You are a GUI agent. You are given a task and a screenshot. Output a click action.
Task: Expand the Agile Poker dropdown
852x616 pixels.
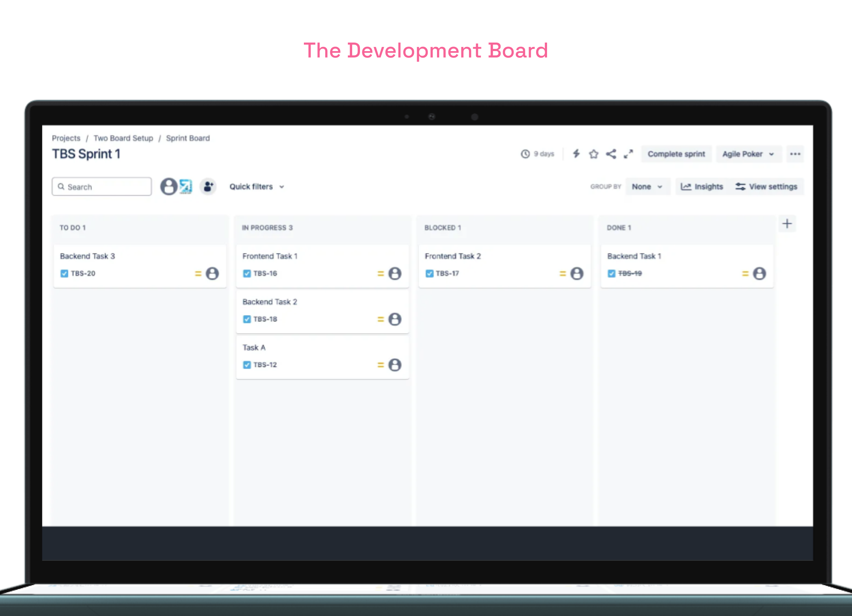(x=748, y=154)
